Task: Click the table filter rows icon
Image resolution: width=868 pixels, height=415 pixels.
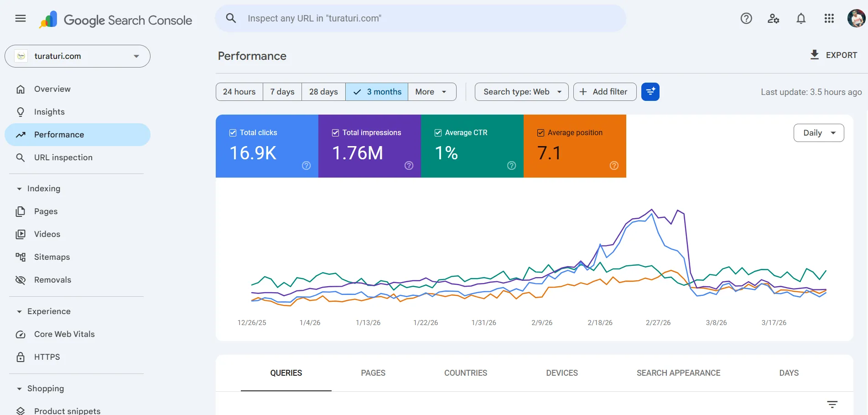Action: click(832, 404)
